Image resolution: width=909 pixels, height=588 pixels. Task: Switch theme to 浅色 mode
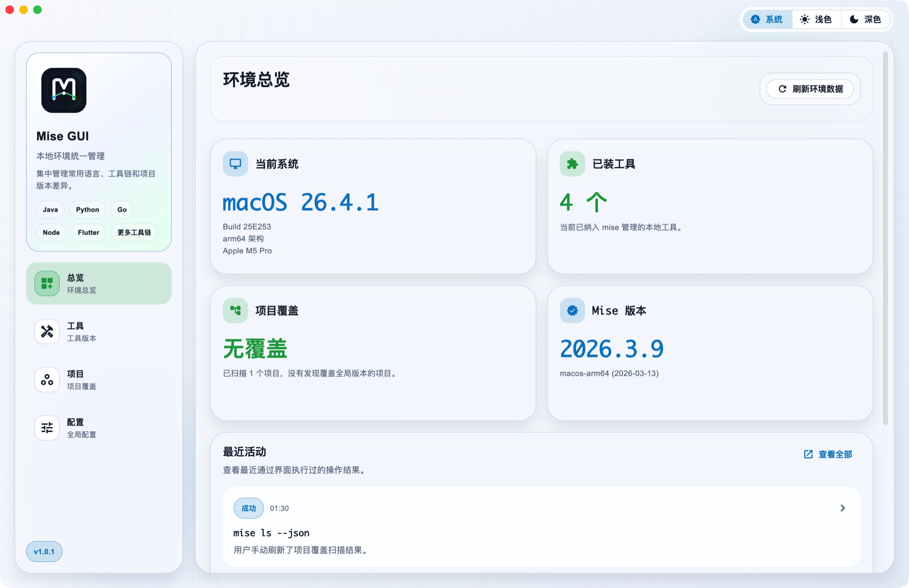pyautogui.click(x=817, y=20)
